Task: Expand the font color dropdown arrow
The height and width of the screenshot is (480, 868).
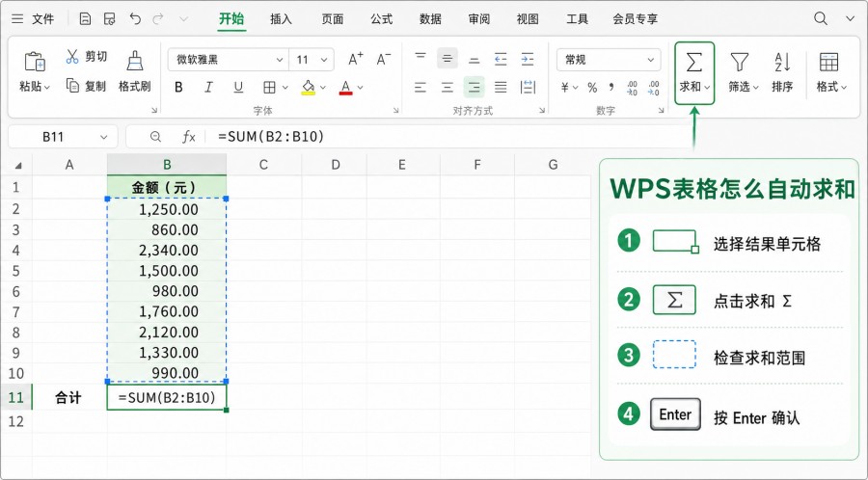Action: click(361, 88)
